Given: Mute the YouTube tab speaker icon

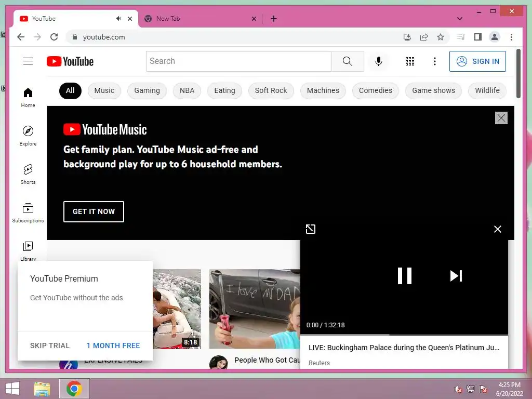Looking at the screenshot, I should point(118,19).
